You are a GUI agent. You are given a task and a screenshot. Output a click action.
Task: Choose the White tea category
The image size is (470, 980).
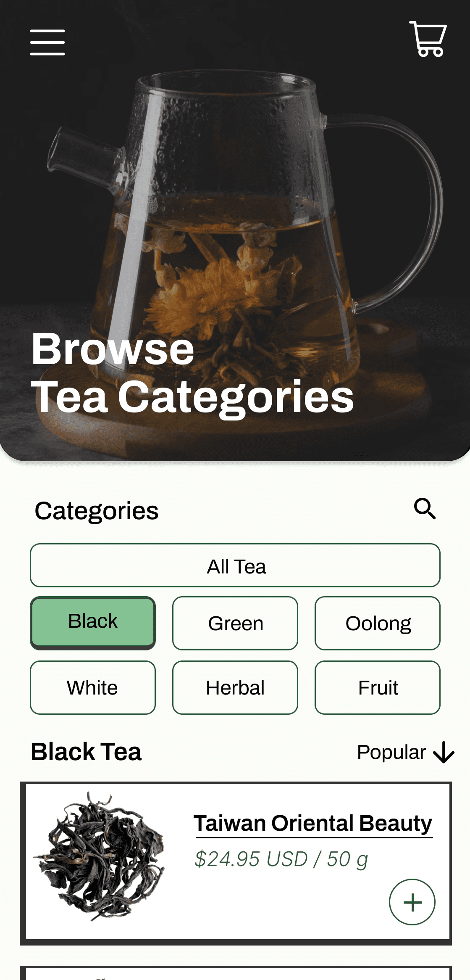click(93, 687)
